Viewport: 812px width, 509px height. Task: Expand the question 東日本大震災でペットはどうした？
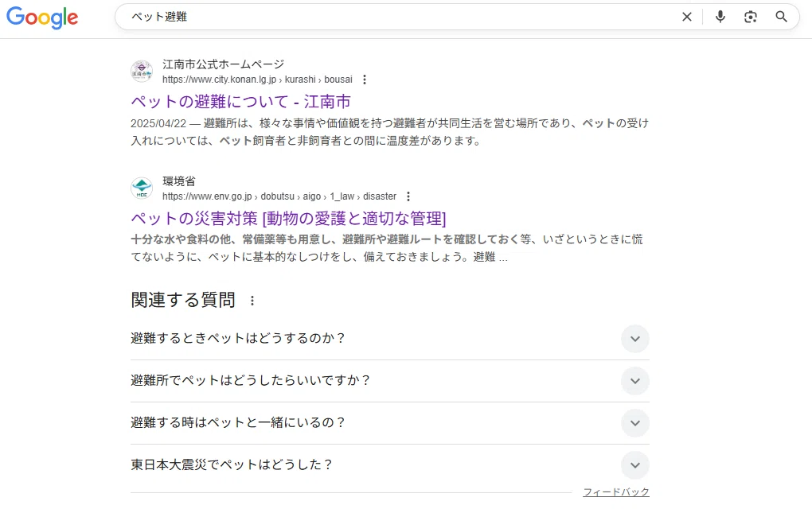click(x=389, y=465)
